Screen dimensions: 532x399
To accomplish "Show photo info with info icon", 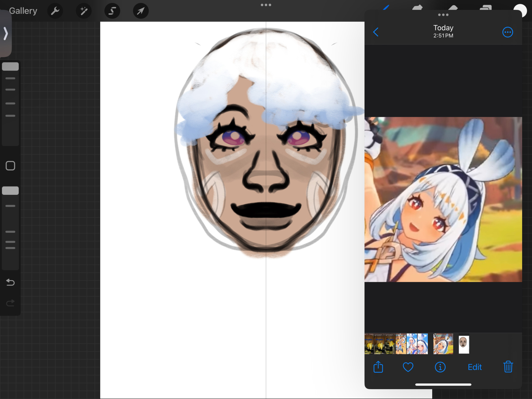I will (x=440, y=367).
